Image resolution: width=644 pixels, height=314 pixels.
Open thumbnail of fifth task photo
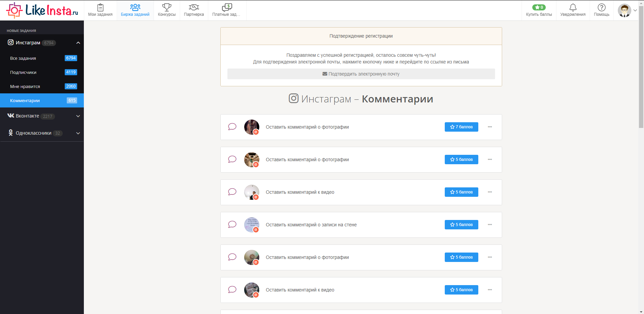coord(252,257)
